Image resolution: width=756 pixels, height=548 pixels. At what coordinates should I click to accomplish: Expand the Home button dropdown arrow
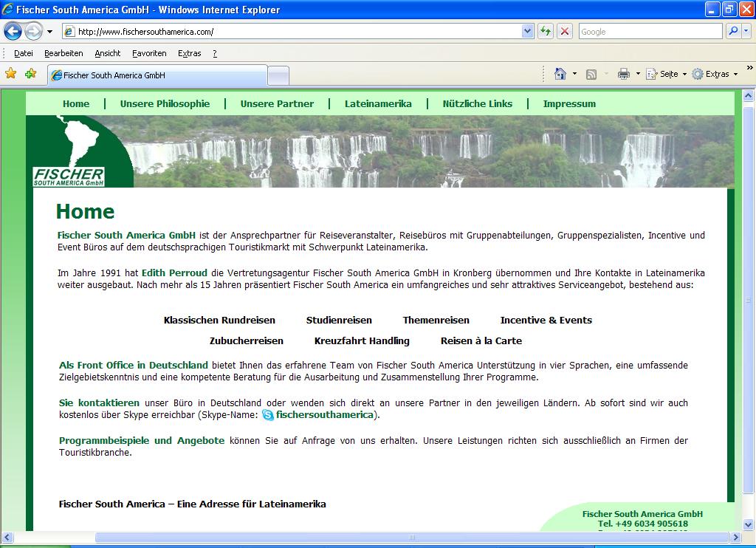coord(574,74)
